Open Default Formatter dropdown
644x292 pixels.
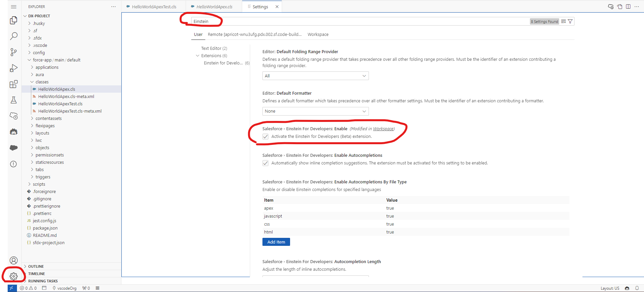click(x=315, y=111)
